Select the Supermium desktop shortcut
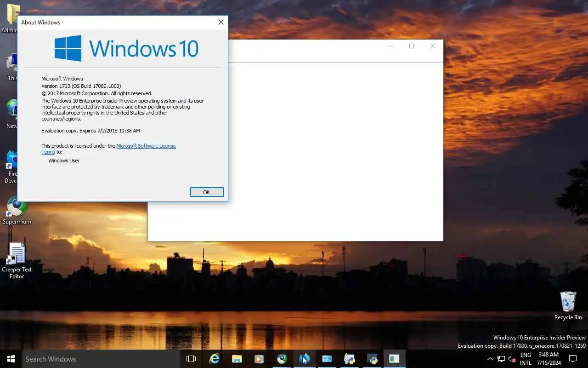Image resolution: width=588 pixels, height=368 pixels. (x=17, y=211)
